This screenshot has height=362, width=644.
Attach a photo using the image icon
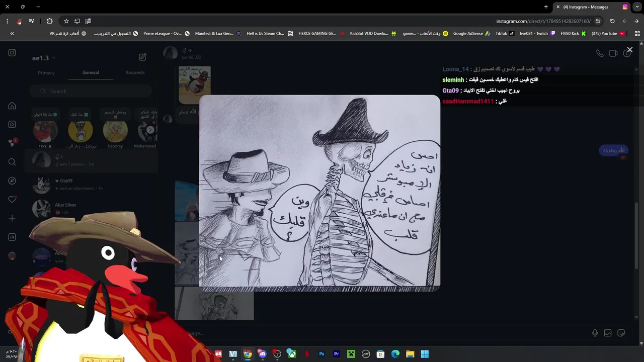pyautogui.click(x=608, y=333)
